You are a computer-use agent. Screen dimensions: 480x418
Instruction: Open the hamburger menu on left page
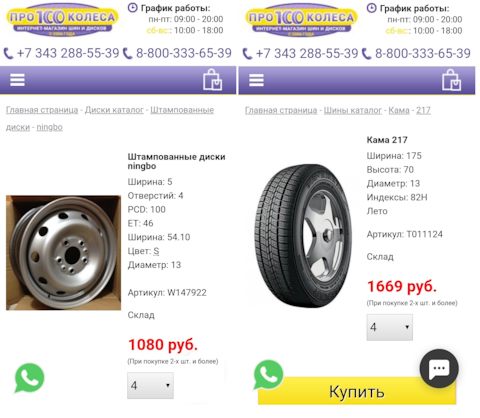tap(17, 80)
